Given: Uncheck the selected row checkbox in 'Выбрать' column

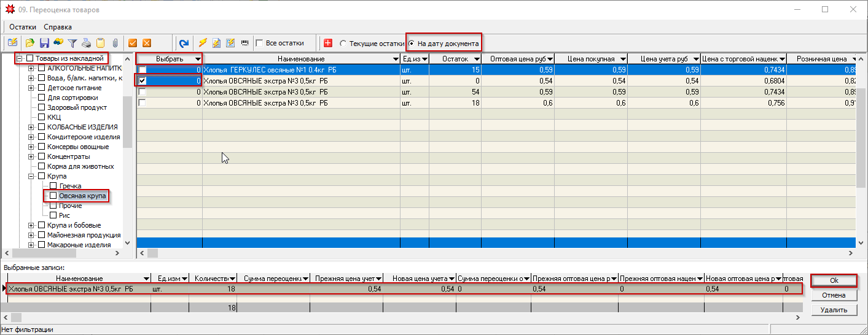Looking at the screenshot, I should tap(143, 81).
